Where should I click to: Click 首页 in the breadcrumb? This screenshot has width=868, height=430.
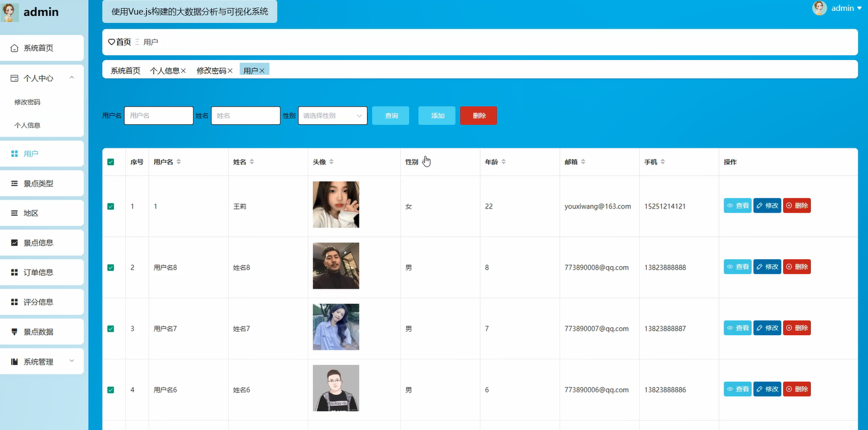click(x=124, y=42)
